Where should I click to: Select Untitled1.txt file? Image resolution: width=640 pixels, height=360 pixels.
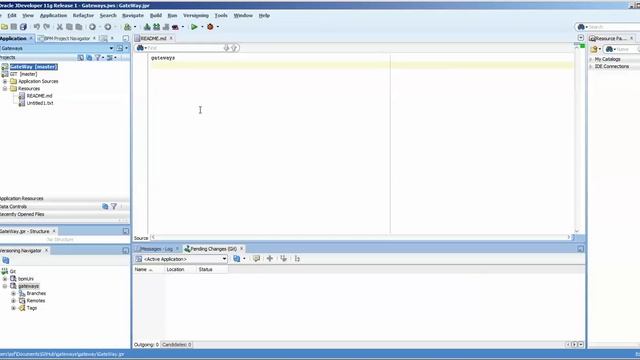[x=40, y=103]
